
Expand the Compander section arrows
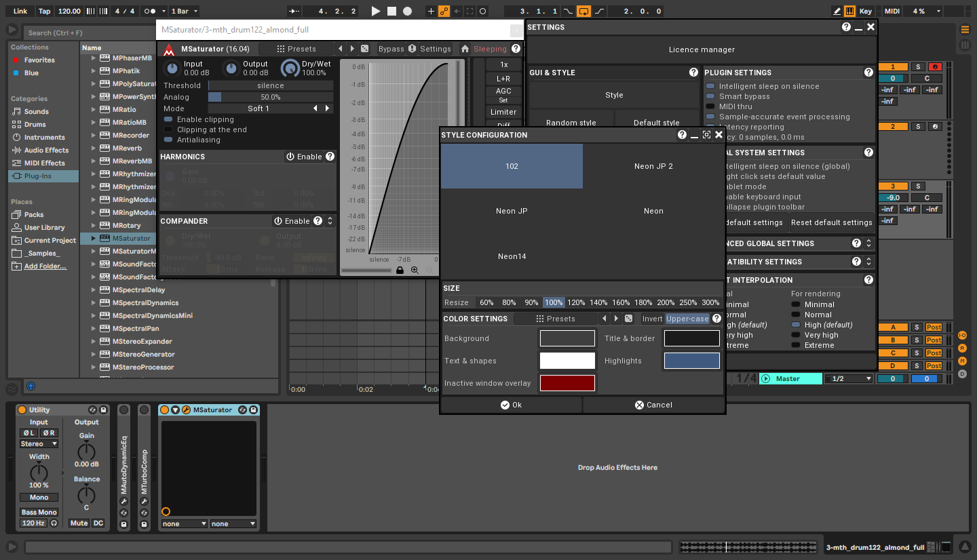330,221
